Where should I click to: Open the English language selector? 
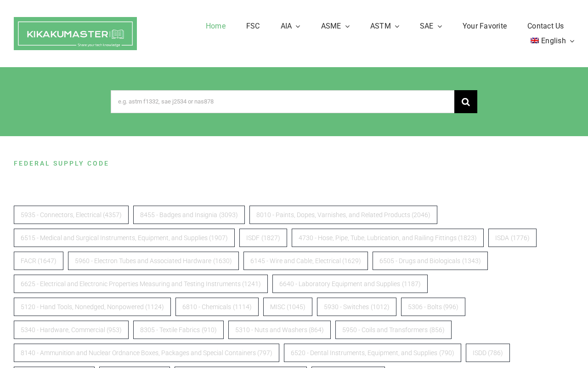coord(553,41)
